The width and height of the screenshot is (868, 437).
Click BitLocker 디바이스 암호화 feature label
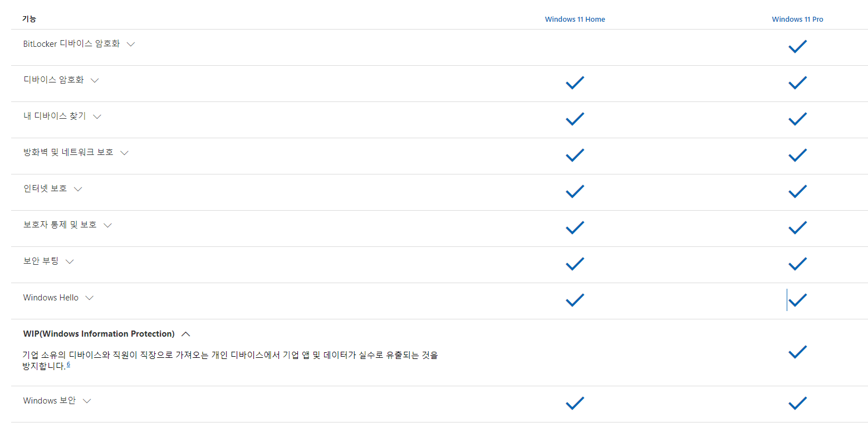click(71, 43)
